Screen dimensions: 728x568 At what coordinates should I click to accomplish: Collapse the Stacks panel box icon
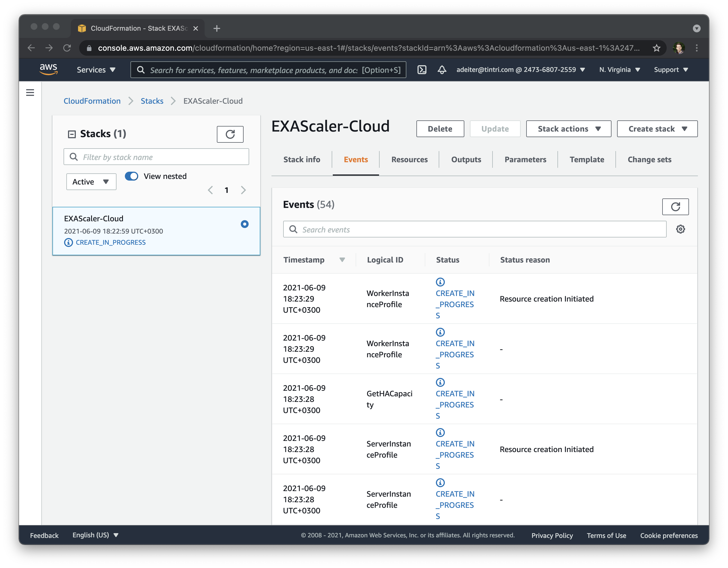72,134
